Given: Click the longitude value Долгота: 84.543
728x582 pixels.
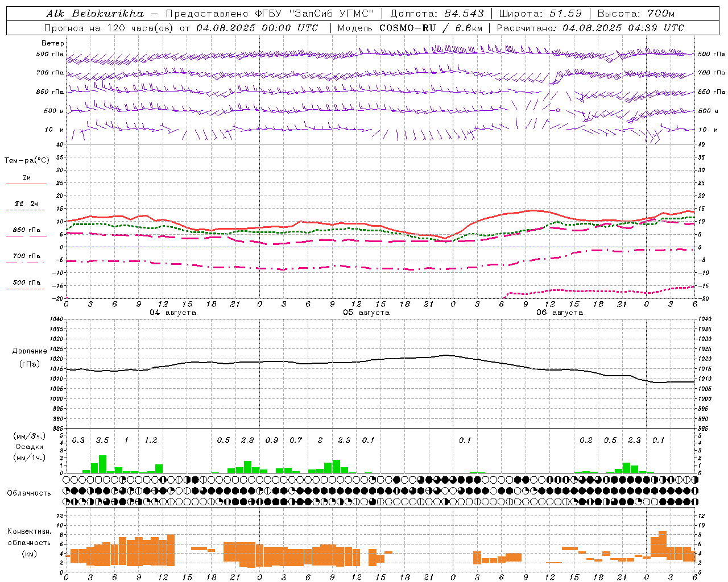Looking at the screenshot, I should coord(438,14).
